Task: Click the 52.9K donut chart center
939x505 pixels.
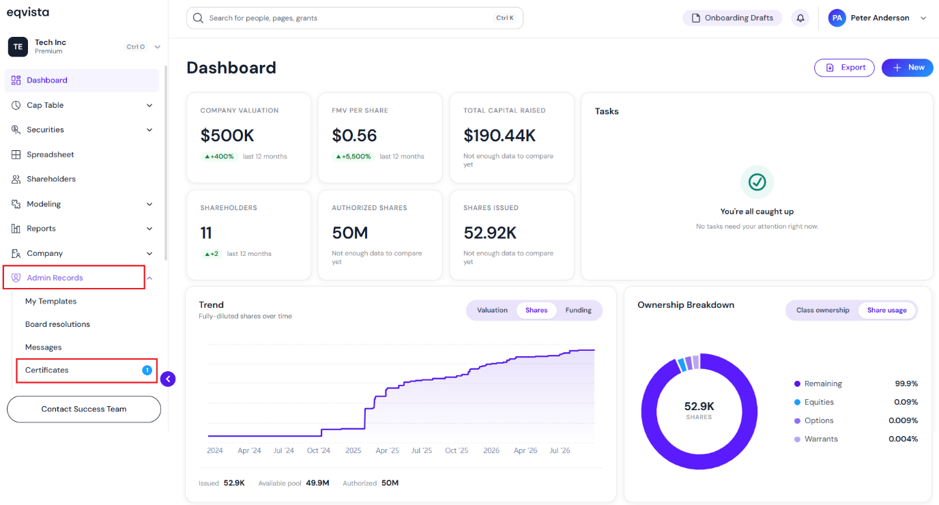Action: 699,410
